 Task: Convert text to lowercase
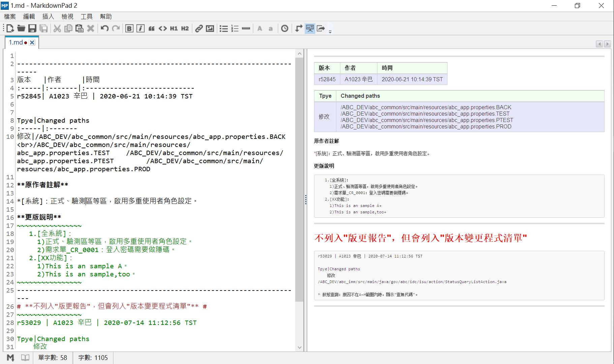click(x=271, y=29)
